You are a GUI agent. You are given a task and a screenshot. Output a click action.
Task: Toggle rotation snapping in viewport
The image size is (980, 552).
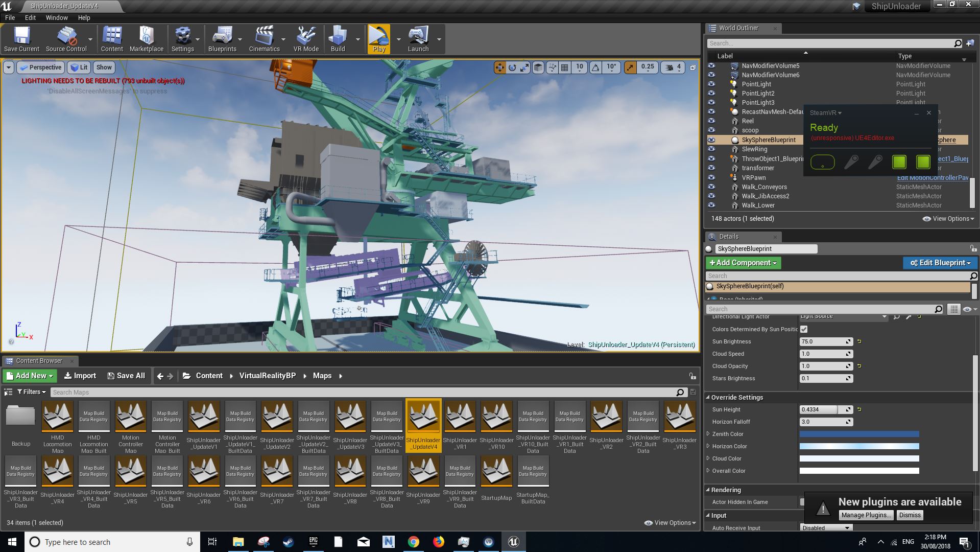tap(595, 67)
